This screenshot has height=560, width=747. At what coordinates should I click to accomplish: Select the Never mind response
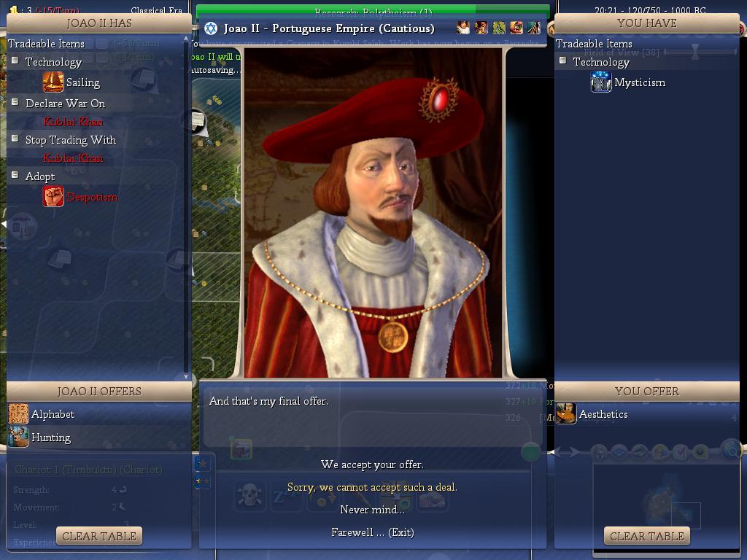pos(372,510)
